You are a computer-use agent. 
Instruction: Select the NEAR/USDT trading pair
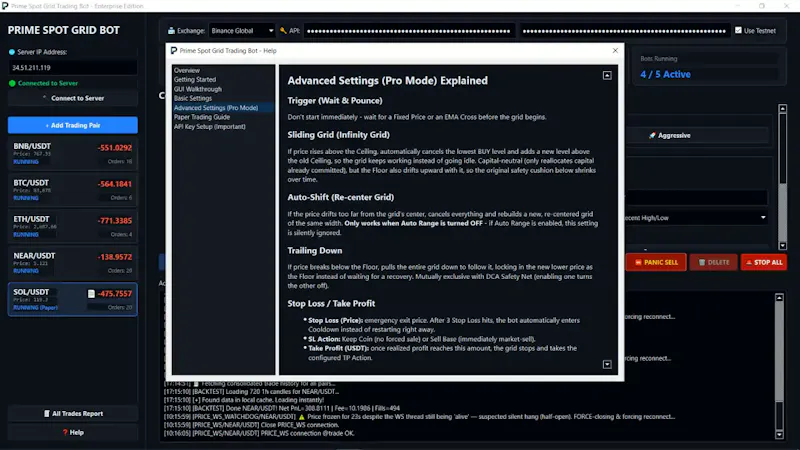pos(72,263)
